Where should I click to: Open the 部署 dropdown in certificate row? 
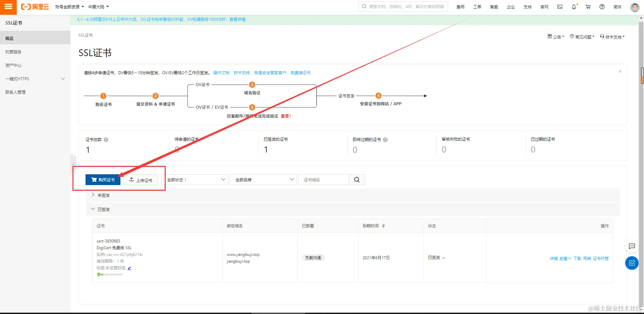point(565,259)
